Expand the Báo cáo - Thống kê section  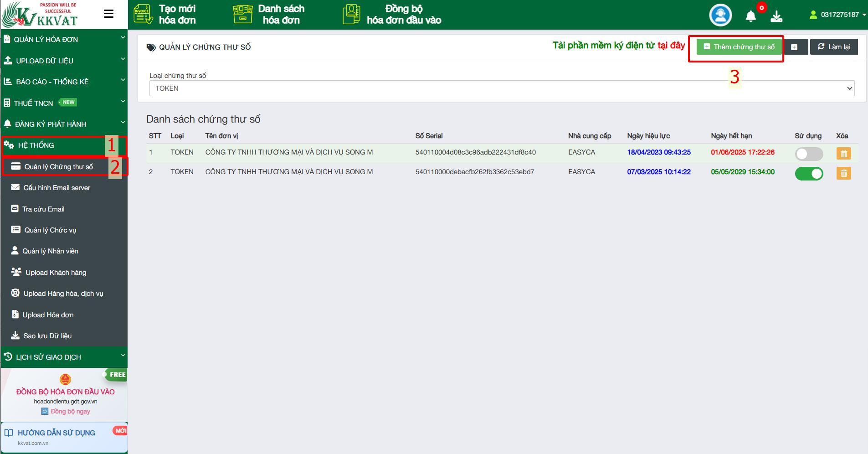(x=64, y=82)
